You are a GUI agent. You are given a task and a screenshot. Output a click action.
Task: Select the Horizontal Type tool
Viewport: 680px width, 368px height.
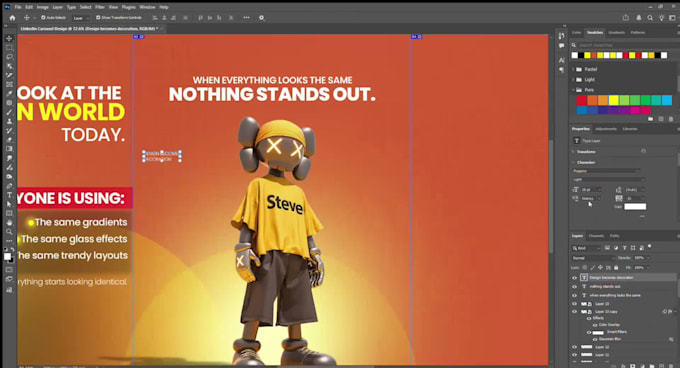click(x=9, y=195)
